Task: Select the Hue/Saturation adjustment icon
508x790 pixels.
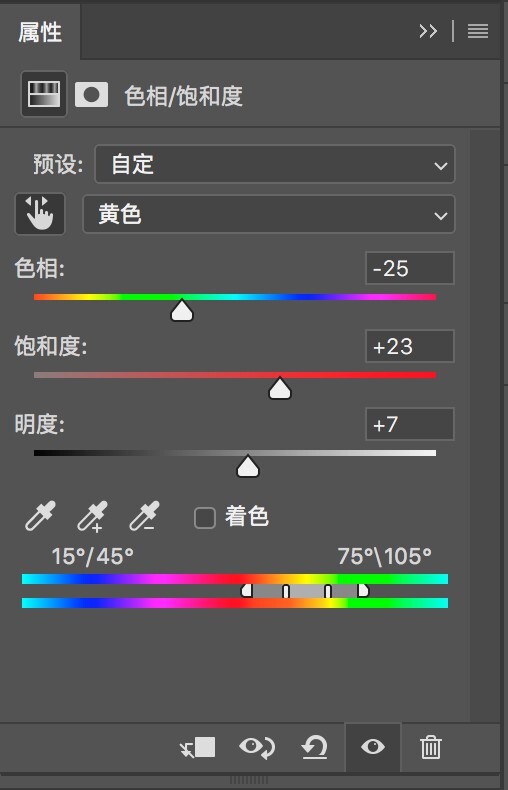Action: [44, 94]
